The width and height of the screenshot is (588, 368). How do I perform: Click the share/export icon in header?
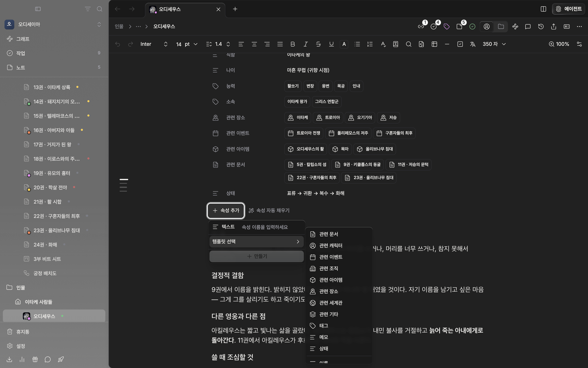coord(553,27)
